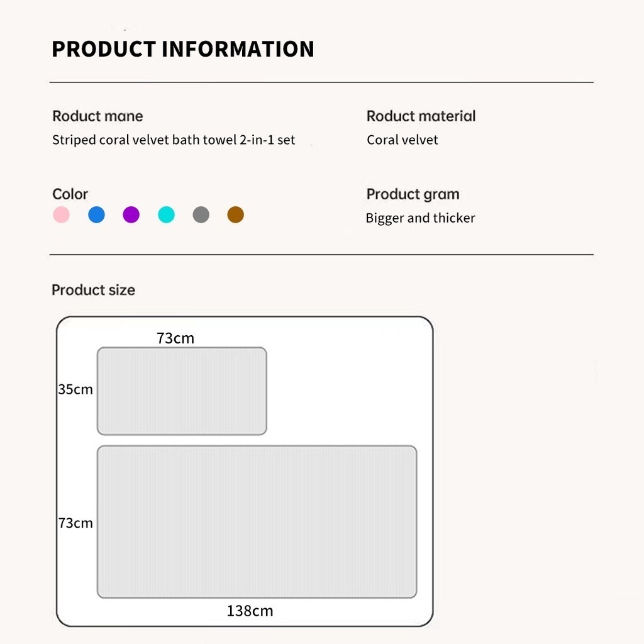The width and height of the screenshot is (644, 644).
Task: Click the 73cm label above small towel
Action: click(175, 338)
